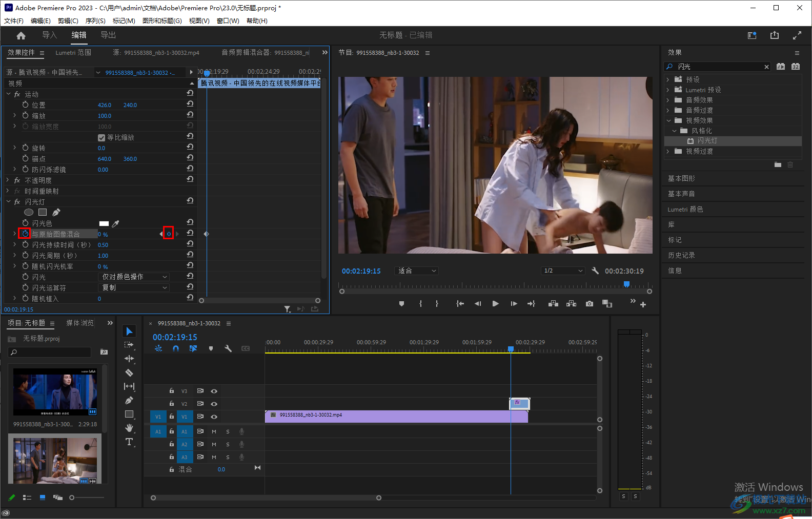The width and height of the screenshot is (812, 519).
Task: Open the 基本声音 panel
Action: (681, 194)
